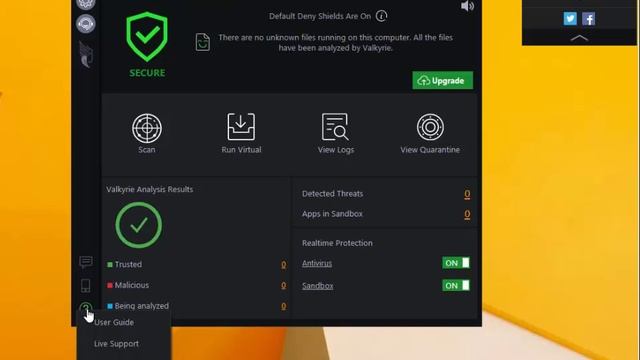Image resolution: width=640 pixels, height=360 pixels.
Task: Open the Malicious files count
Action: click(x=283, y=285)
